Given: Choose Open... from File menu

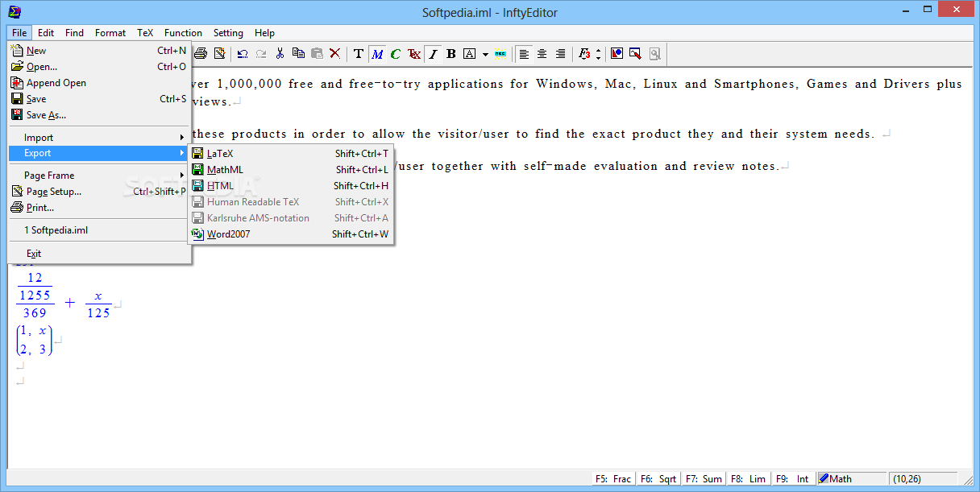Looking at the screenshot, I should [x=99, y=67].
